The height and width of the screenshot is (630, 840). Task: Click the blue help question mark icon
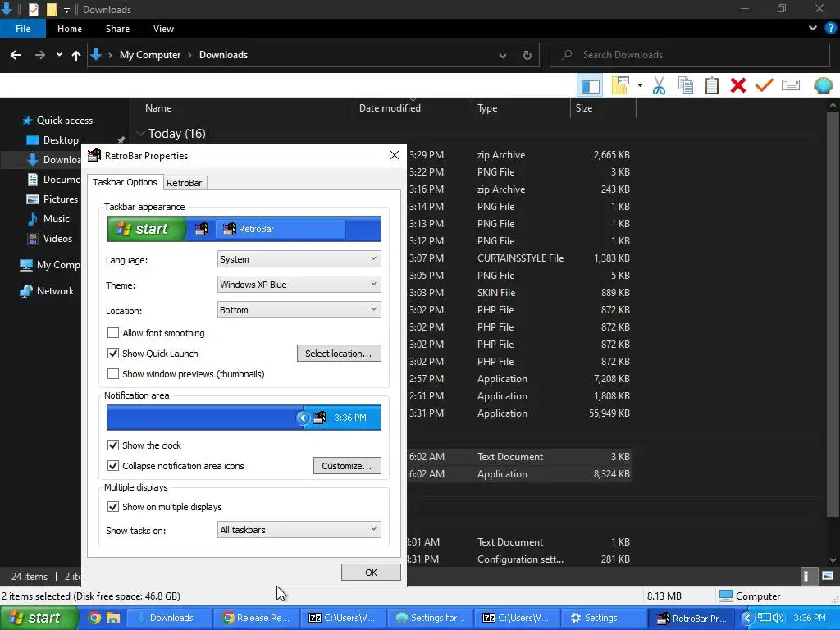pyautogui.click(x=830, y=29)
